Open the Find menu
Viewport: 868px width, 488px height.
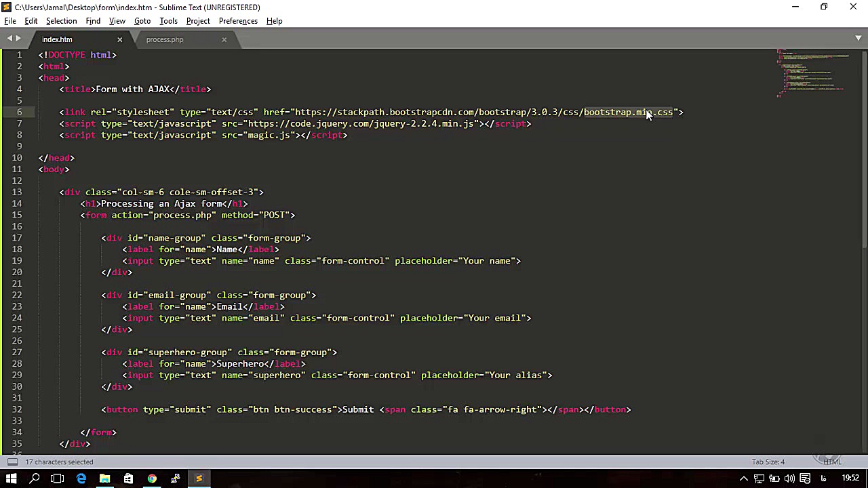93,21
